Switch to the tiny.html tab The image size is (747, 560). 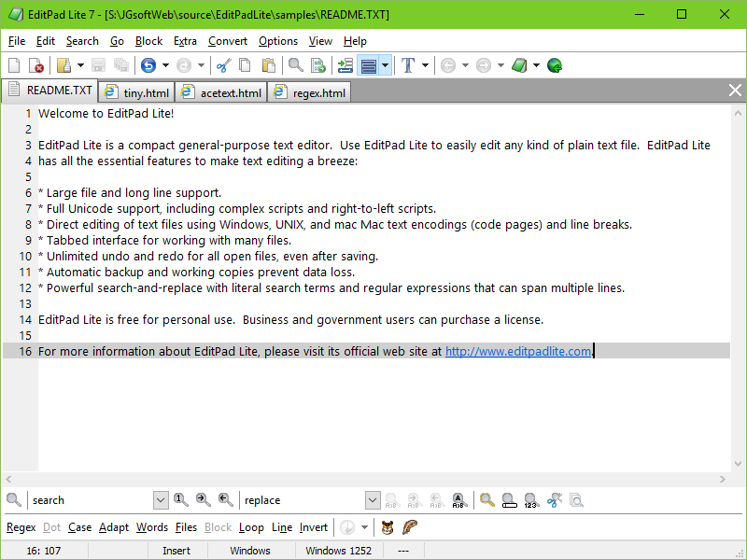[135, 91]
